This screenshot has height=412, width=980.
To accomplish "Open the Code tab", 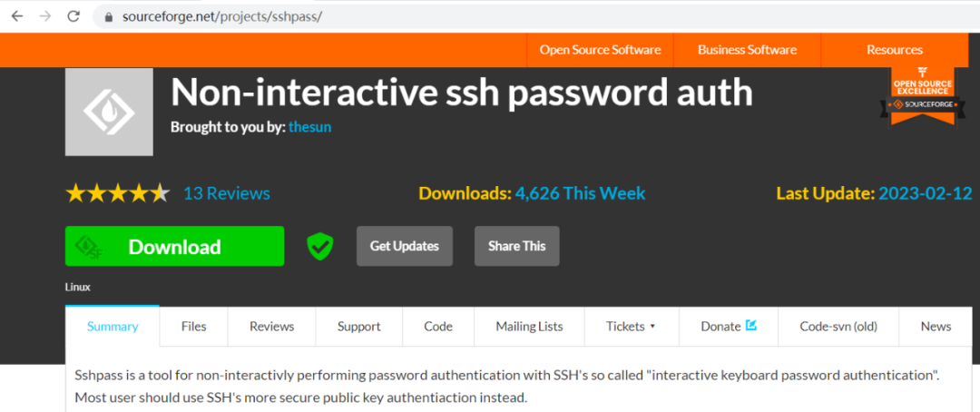I will click(438, 327).
